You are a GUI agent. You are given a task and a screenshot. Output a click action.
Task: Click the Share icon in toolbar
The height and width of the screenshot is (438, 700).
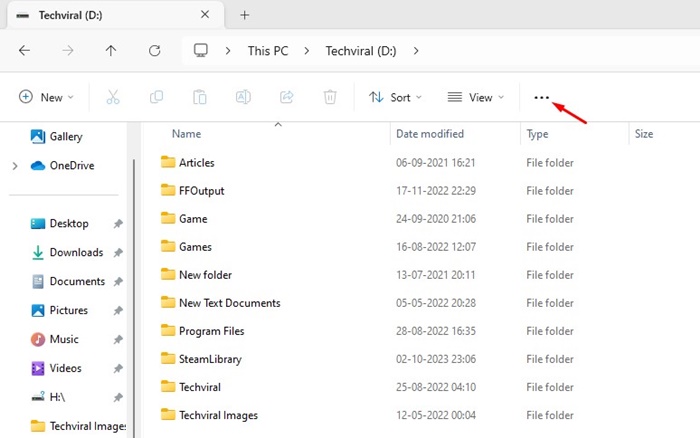click(287, 97)
